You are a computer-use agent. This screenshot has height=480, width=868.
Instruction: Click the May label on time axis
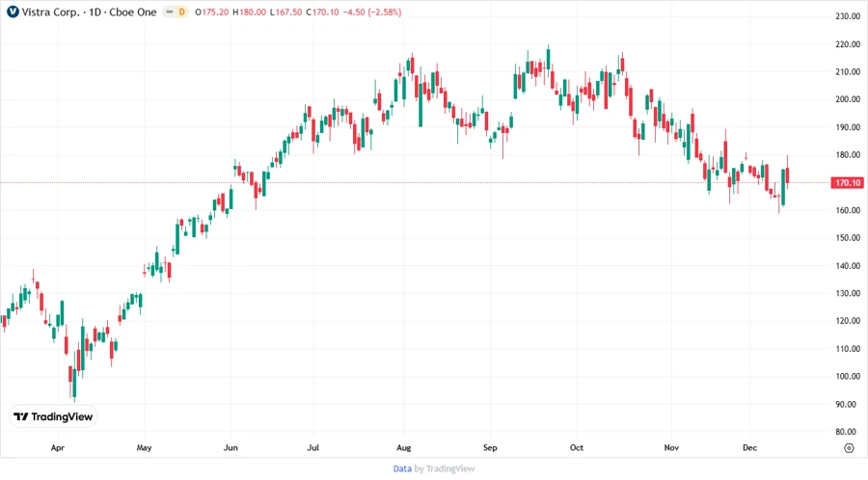coord(144,447)
